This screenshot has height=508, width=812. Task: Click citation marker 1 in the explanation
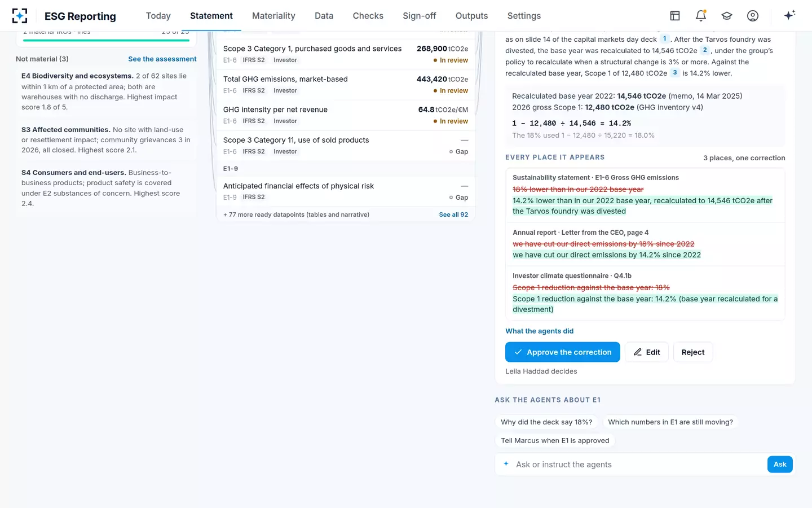(665, 39)
